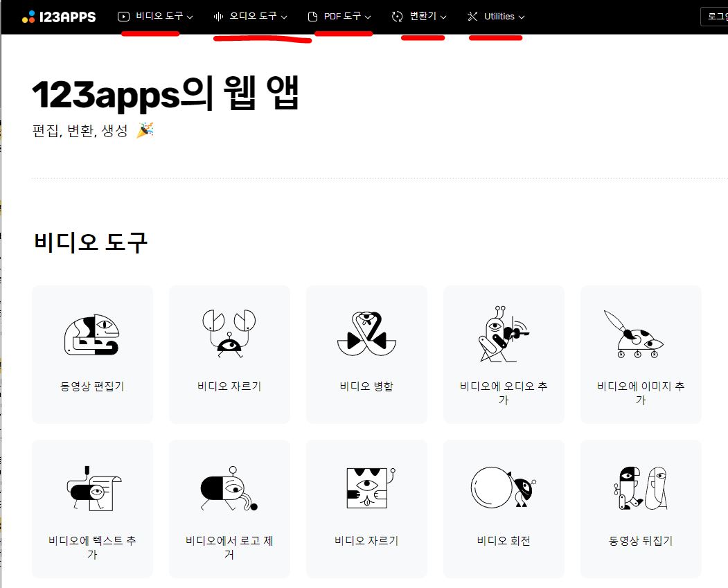Screen dimensions: 728x588
Task: Click the 비디오 자르기 label under the square face
Action: click(367, 541)
